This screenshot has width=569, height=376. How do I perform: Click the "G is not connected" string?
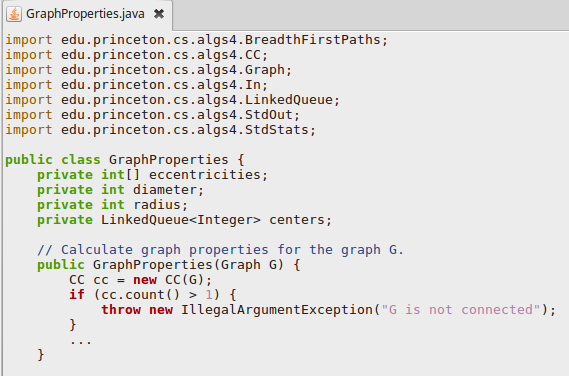click(461, 310)
